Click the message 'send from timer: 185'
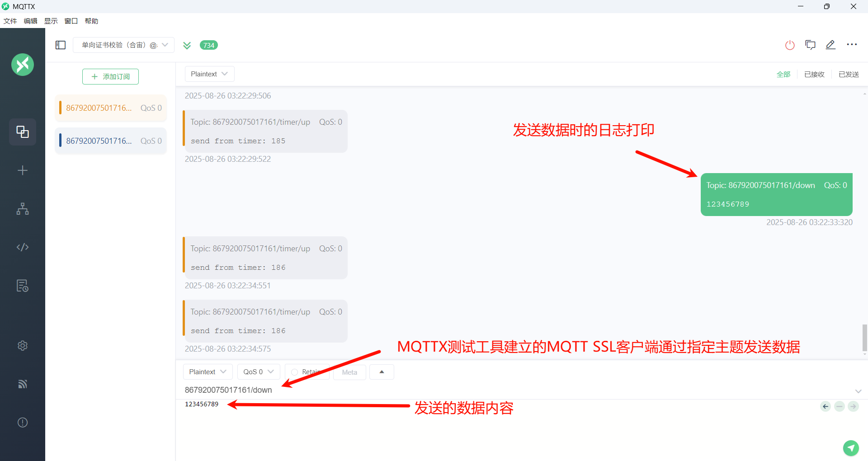 pos(265,132)
